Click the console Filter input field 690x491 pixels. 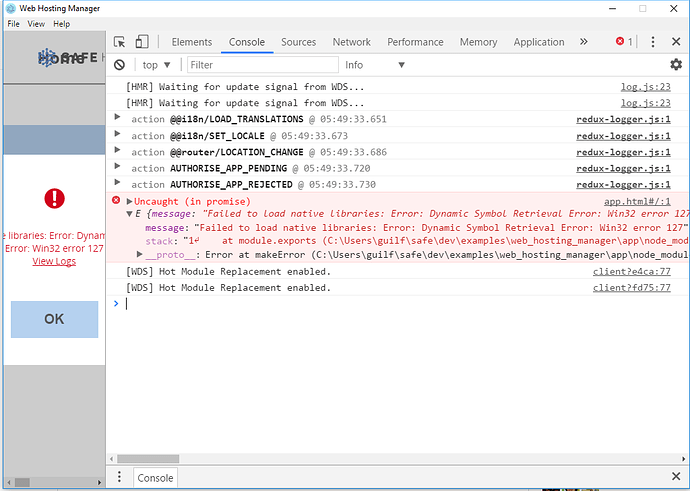263,65
